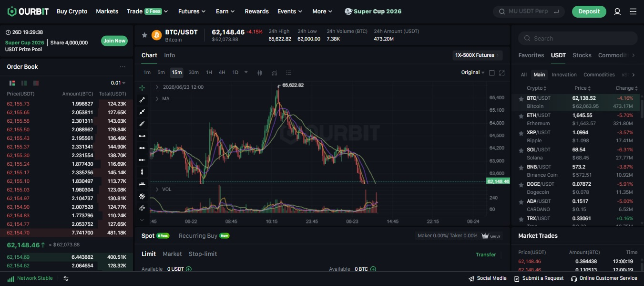Toggle chart window layout square icon
644x286 pixels.
click(x=492, y=73)
